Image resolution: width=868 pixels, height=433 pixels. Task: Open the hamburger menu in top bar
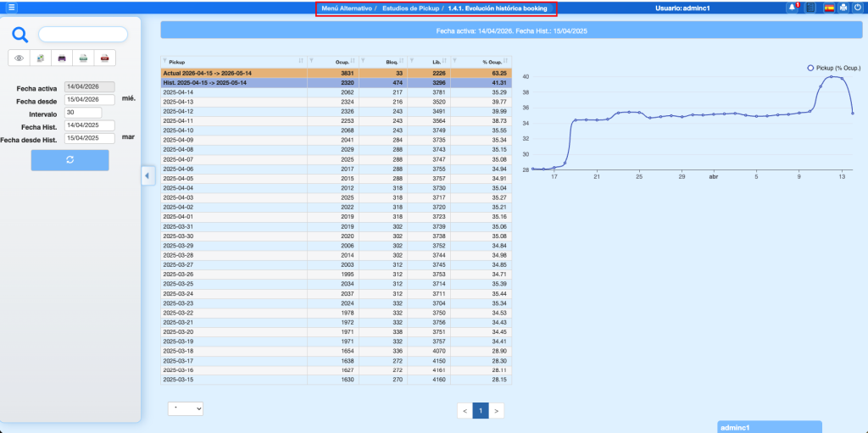pos(12,8)
